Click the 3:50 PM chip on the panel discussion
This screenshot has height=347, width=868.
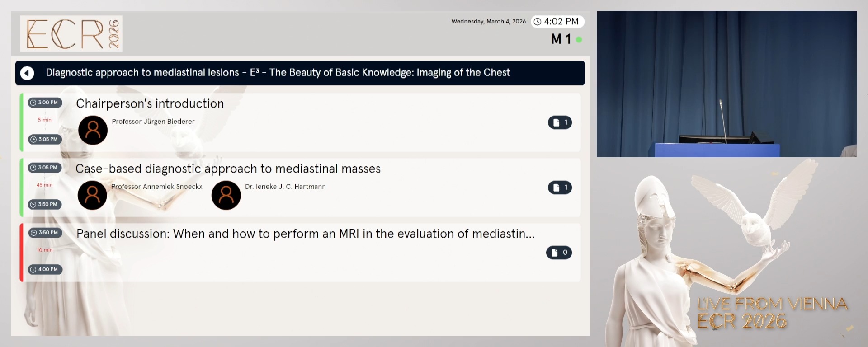click(x=44, y=233)
